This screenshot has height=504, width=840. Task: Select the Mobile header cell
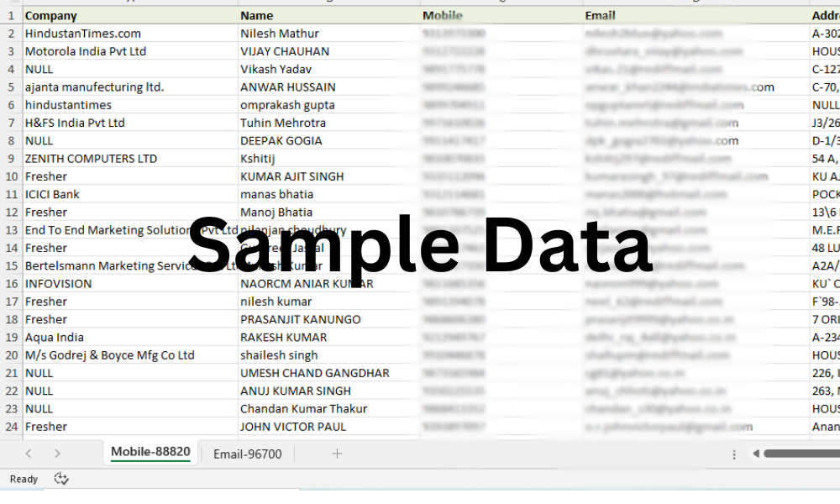coord(501,15)
